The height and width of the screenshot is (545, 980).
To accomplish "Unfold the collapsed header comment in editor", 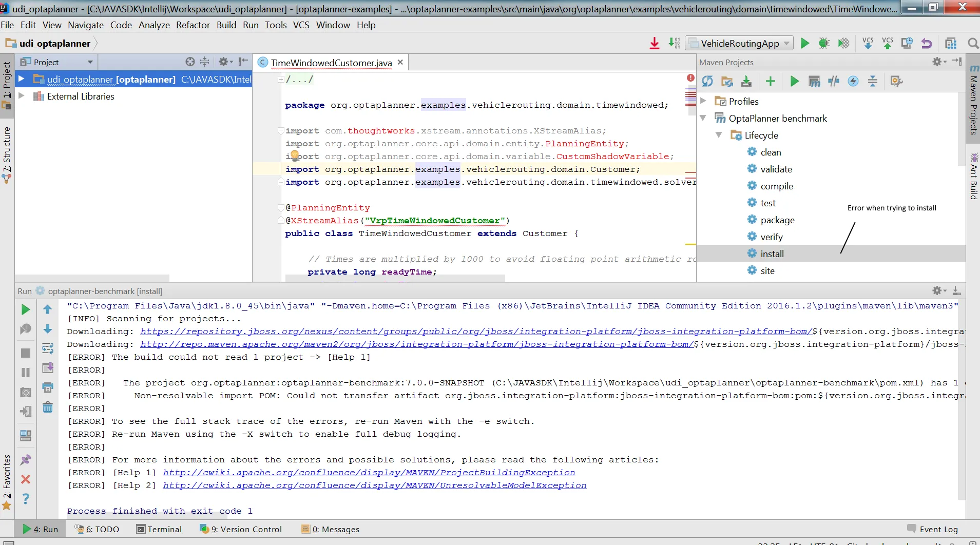I will tap(281, 79).
